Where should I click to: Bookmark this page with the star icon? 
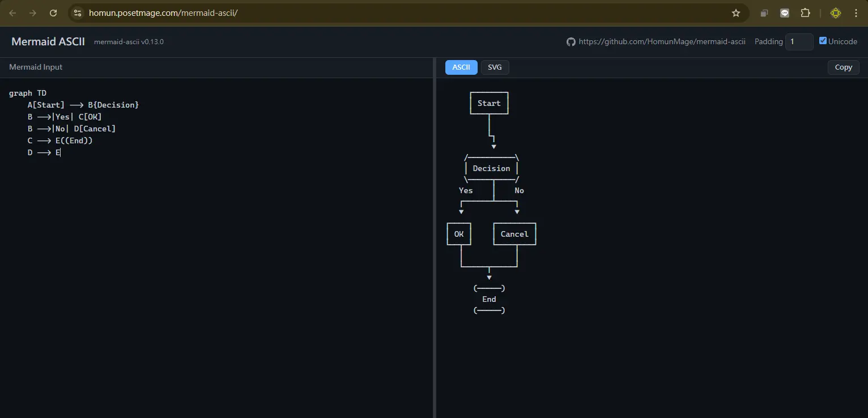pos(736,13)
